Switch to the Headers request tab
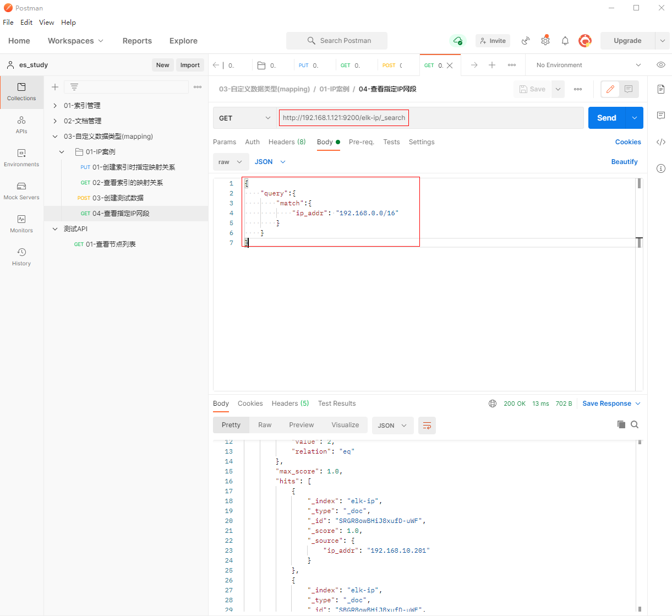The width and height of the screenshot is (672, 616). tap(287, 142)
